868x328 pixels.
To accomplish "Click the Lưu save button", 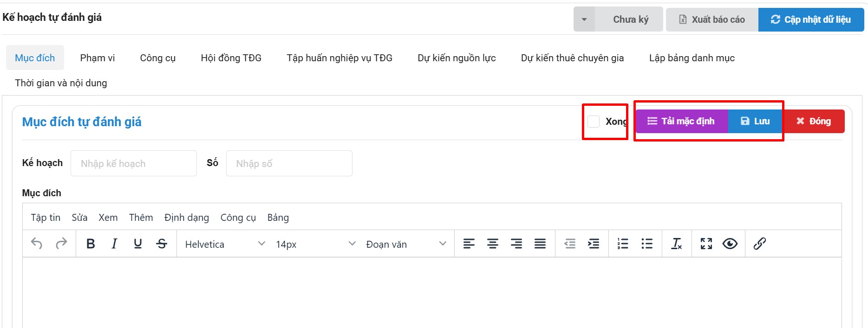I will point(755,122).
